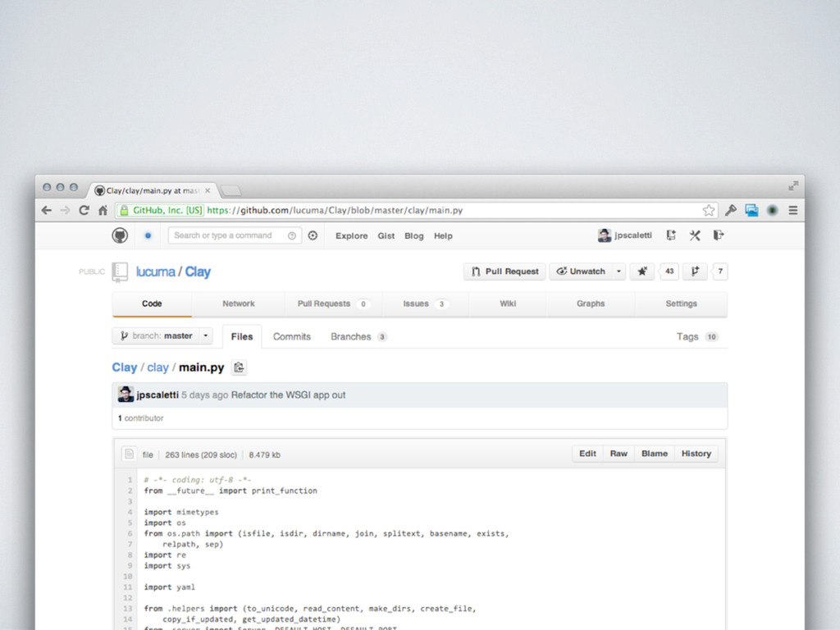Go to the Wiki tab

[508, 304]
